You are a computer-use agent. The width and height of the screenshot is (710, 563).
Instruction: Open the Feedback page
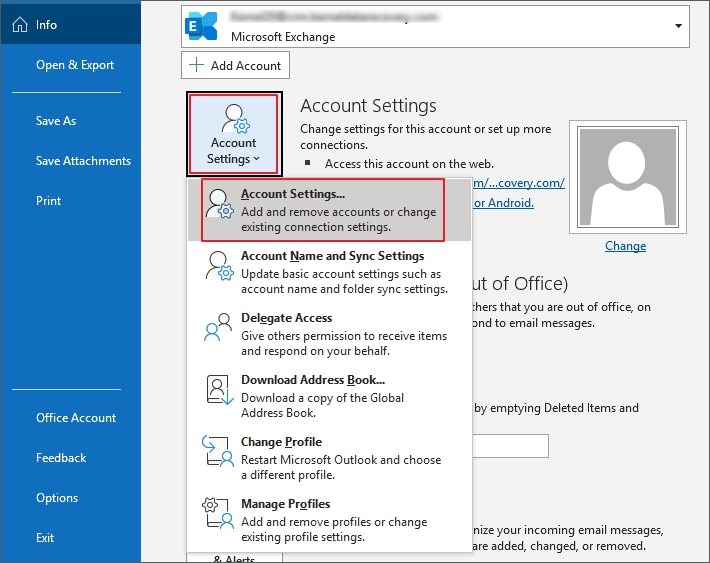click(61, 458)
